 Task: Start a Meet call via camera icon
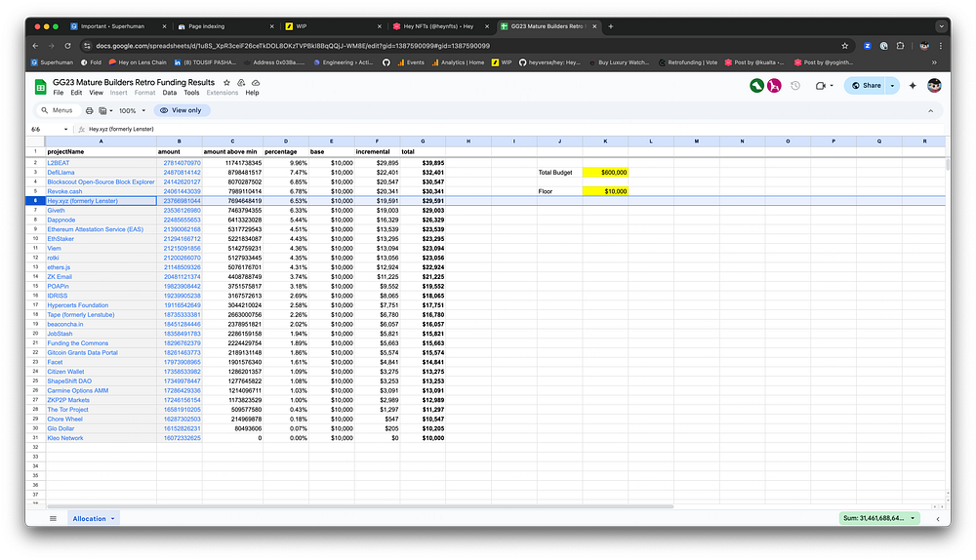pyautogui.click(x=821, y=86)
